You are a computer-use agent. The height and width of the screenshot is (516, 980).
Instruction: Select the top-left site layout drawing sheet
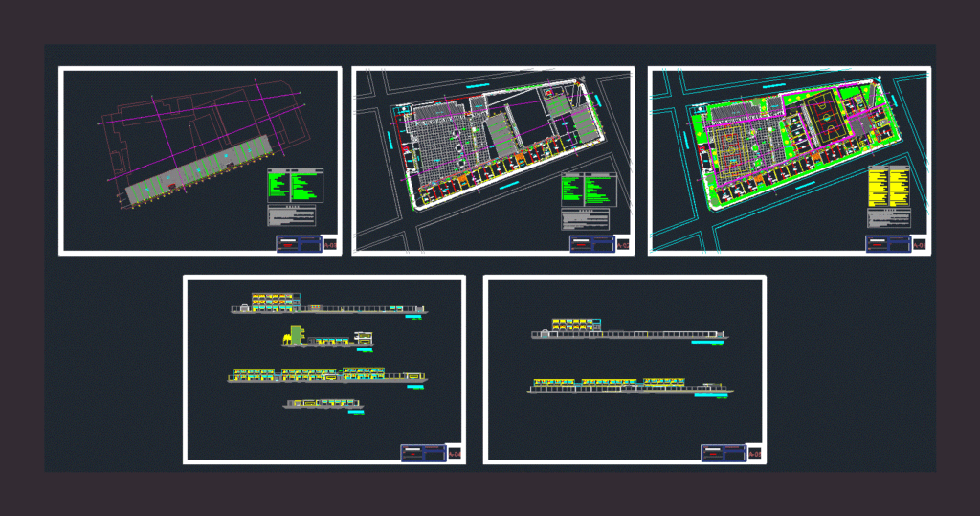[200, 161]
